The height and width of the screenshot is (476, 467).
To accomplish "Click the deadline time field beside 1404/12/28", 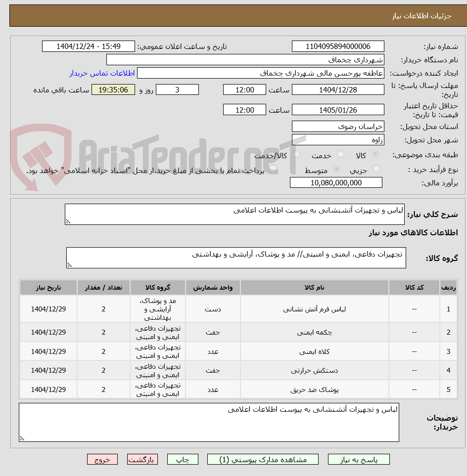I will [244, 90].
